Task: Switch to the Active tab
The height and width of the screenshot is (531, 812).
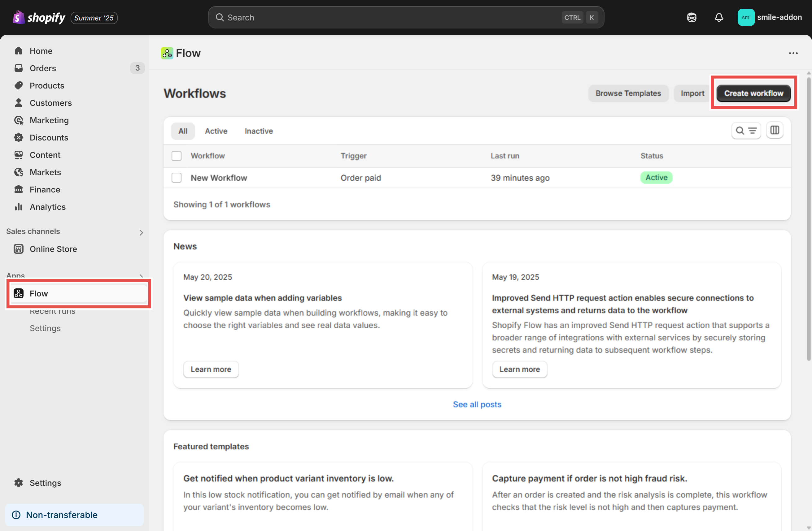Action: click(x=216, y=131)
